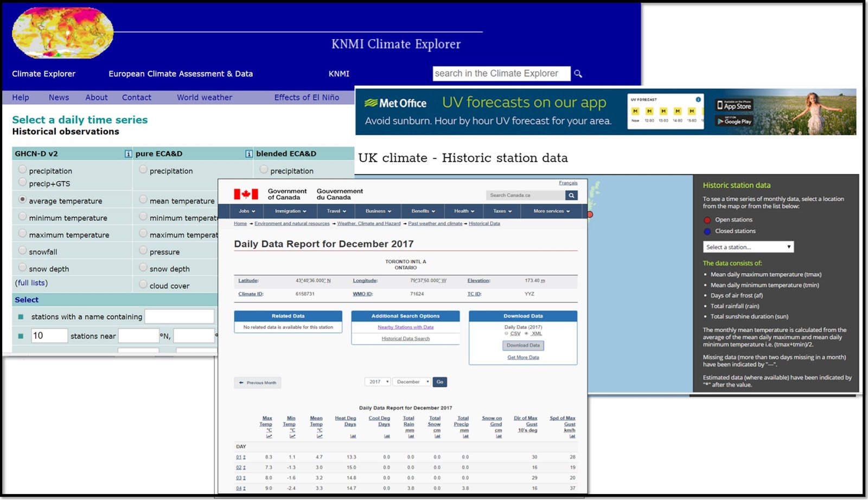Click the Google Play badge
Screen dimensions: 868x500
pos(734,121)
